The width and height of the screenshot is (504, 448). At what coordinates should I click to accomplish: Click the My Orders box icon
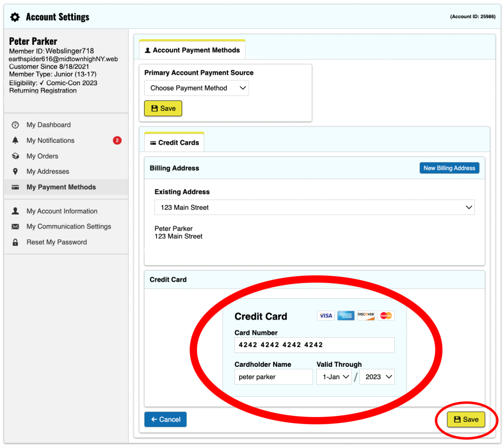click(x=15, y=156)
